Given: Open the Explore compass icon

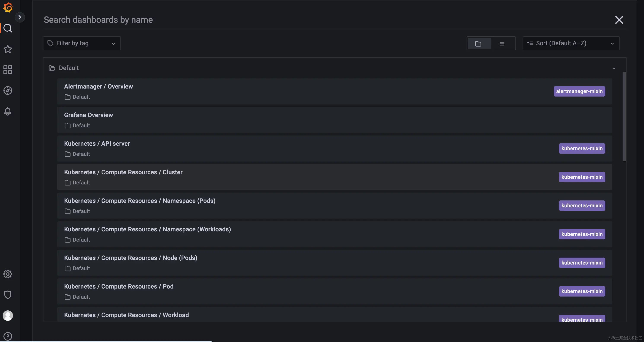Looking at the screenshot, I should pos(8,91).
